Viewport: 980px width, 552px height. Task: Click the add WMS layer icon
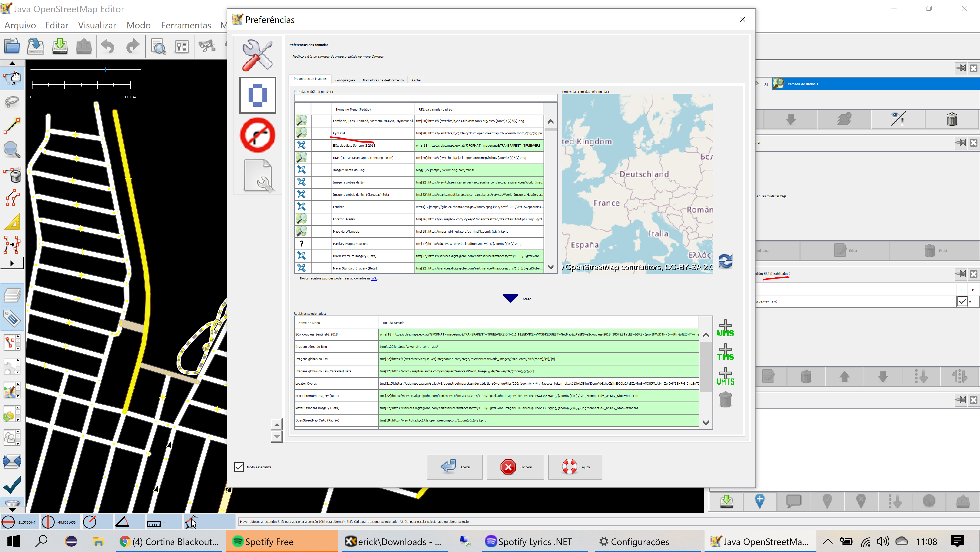(x=725, y=328)
